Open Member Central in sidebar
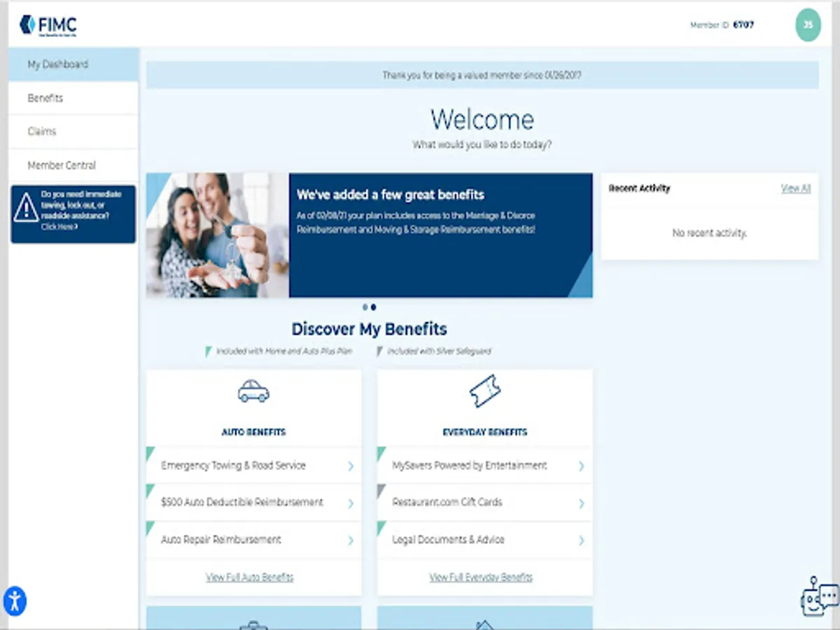Viewport: 840px width, 630px height. (x=73, y=165)
